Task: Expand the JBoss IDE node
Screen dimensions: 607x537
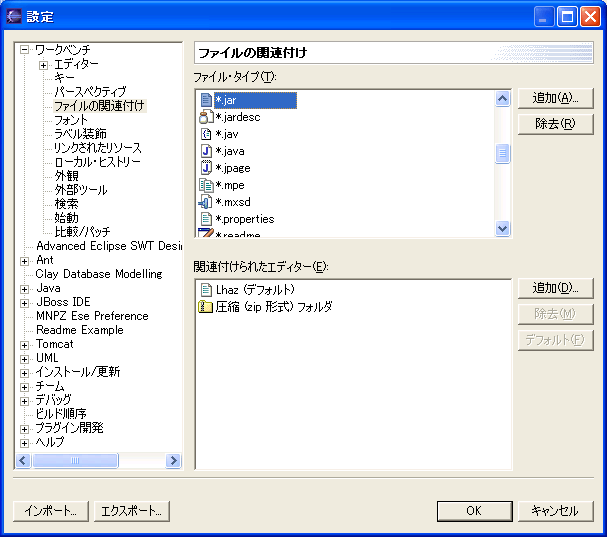Action: coord(24,303)
